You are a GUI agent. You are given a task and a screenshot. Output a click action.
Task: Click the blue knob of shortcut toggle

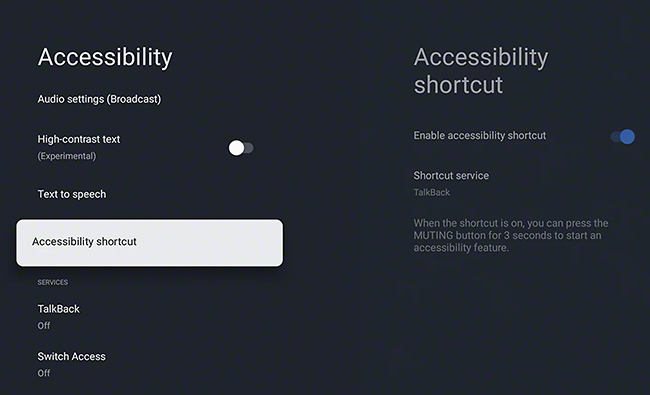pyautogui.click(x=627, y=136)
